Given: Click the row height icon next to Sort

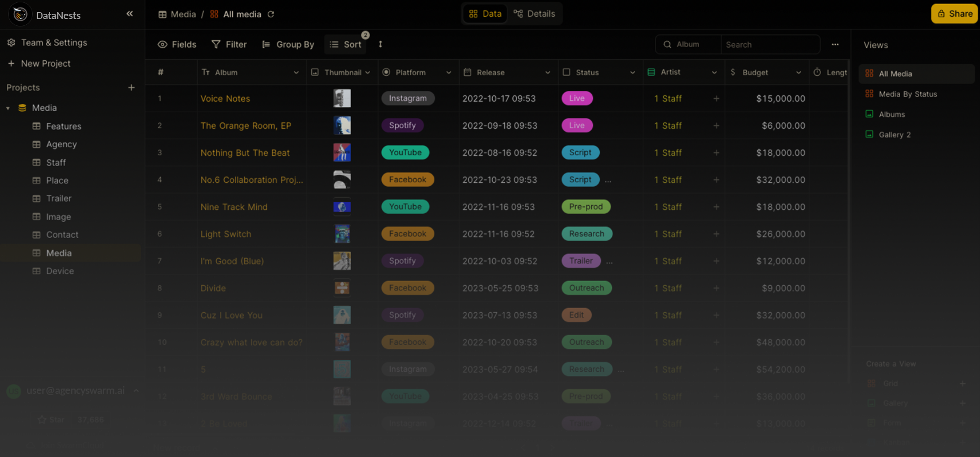Looking at the screenshot, I should coord(380,44).
